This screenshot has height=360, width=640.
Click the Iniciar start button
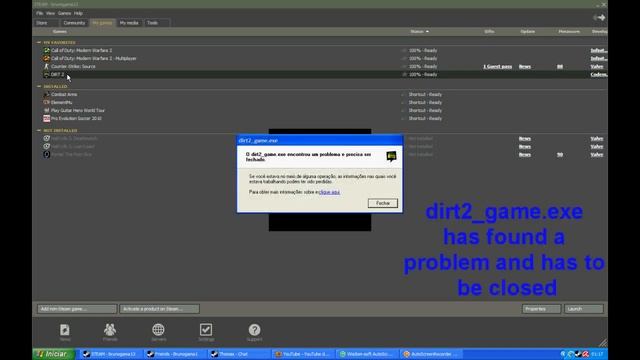pyautogui.click(x=54, y=354)
